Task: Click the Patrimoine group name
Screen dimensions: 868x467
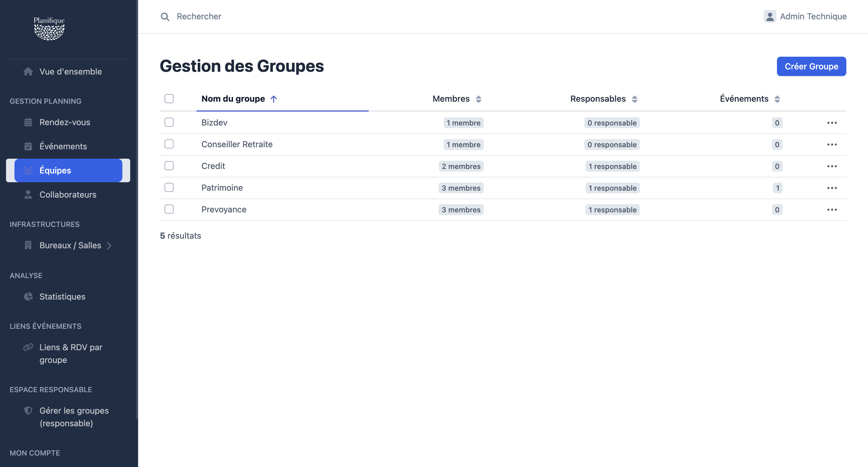Action: coord(222,188)
